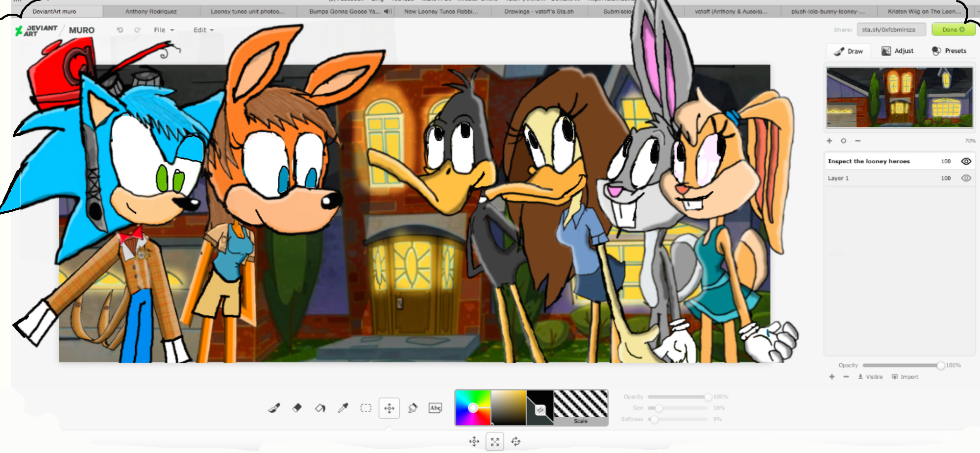Toggle visibility of Layer 1
Image resolution: width=980 pixels, height=453 pixels.
(x=966, y=178)
